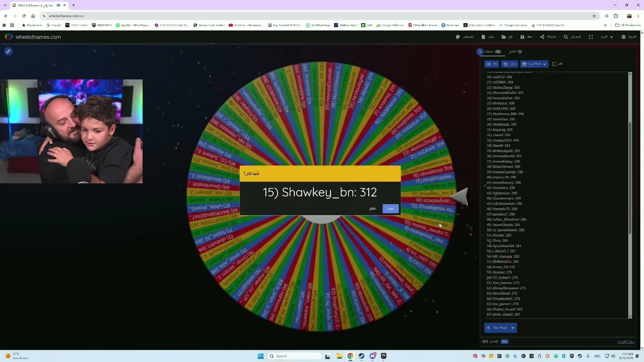Open the Google bookmark
Screen dimensions: 644x362
[x=53, y=25]
